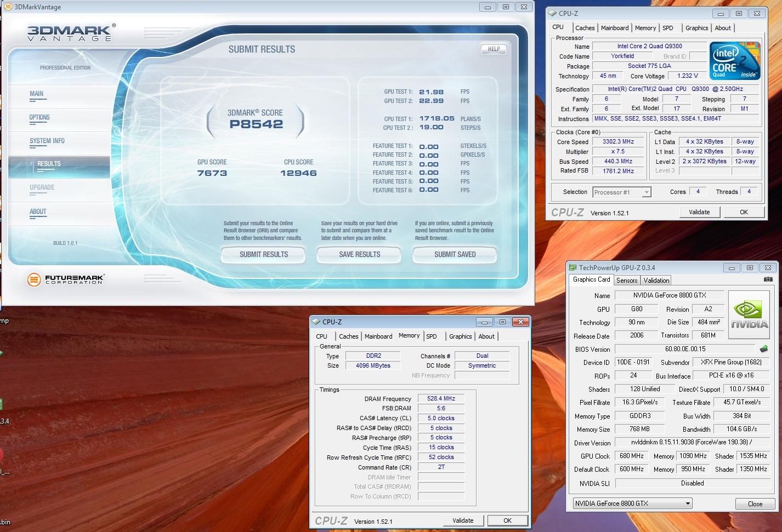Viewport: 782px width, 532px height.
Task: Click NVIDIA SLI status Disabled
Action: (692, 483)
